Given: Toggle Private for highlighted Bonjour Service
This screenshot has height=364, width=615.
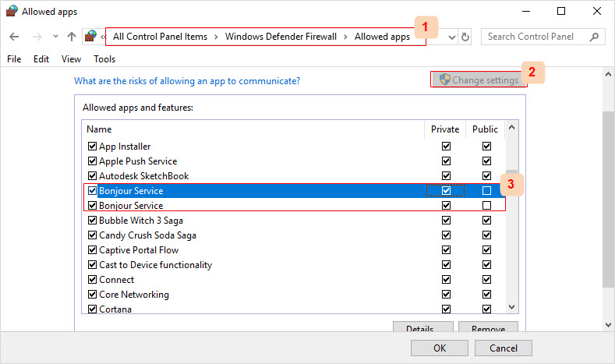Looking at the screenshot, I should pos(447,191).
